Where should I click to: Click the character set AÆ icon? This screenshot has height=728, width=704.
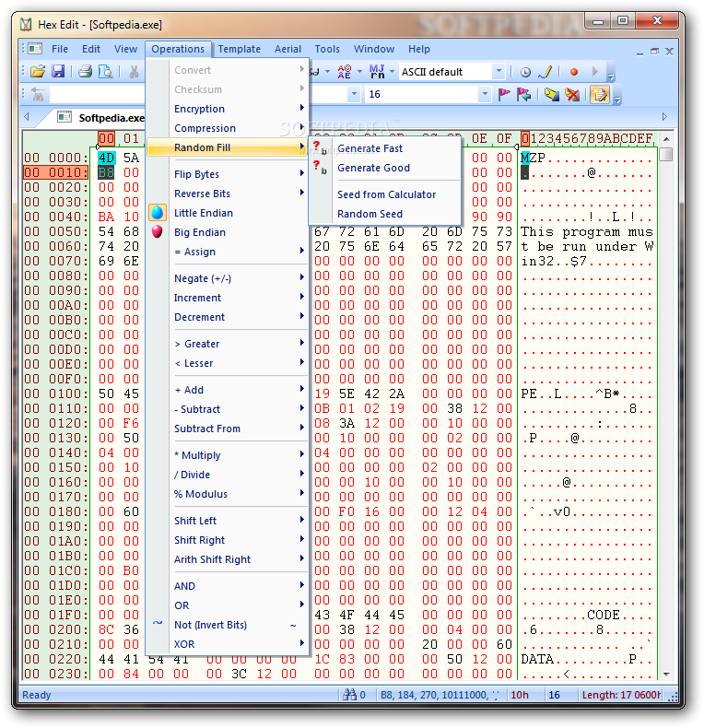[x=344, y=72]
